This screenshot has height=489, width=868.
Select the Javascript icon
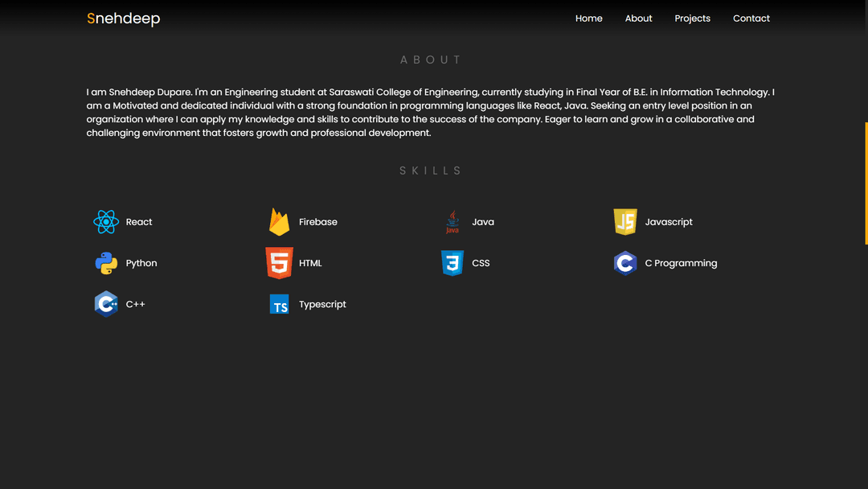(625, 222)
